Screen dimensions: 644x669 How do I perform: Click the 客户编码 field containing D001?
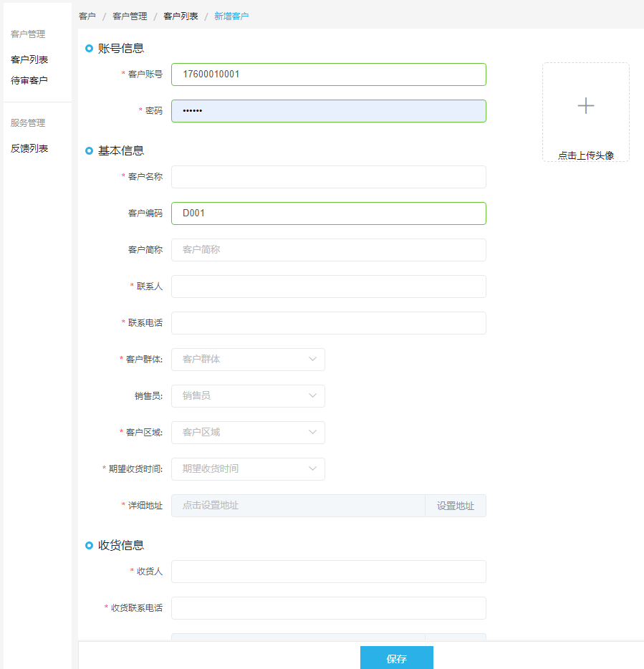329,213
